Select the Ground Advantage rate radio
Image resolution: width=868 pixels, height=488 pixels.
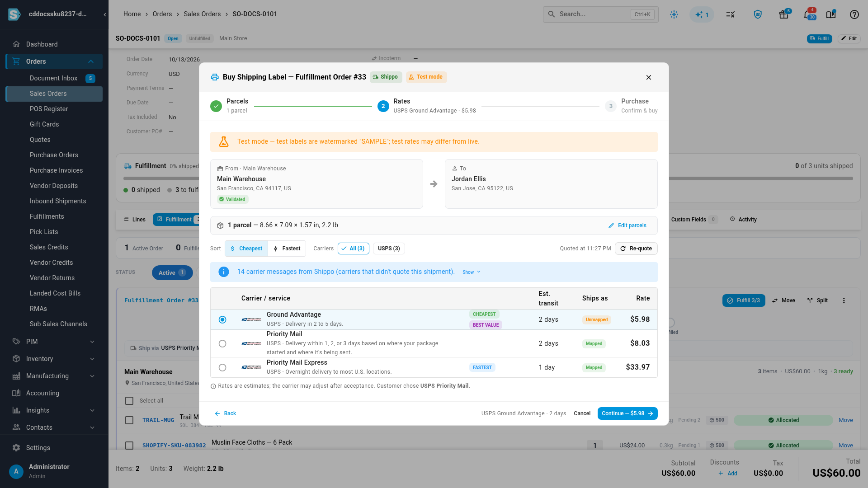click(222, 320)
